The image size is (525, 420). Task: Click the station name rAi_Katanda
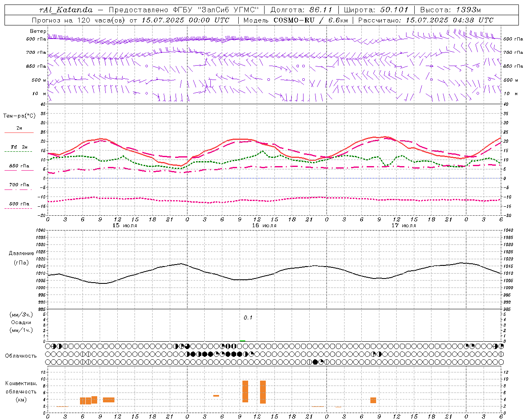tap(66, 10)
